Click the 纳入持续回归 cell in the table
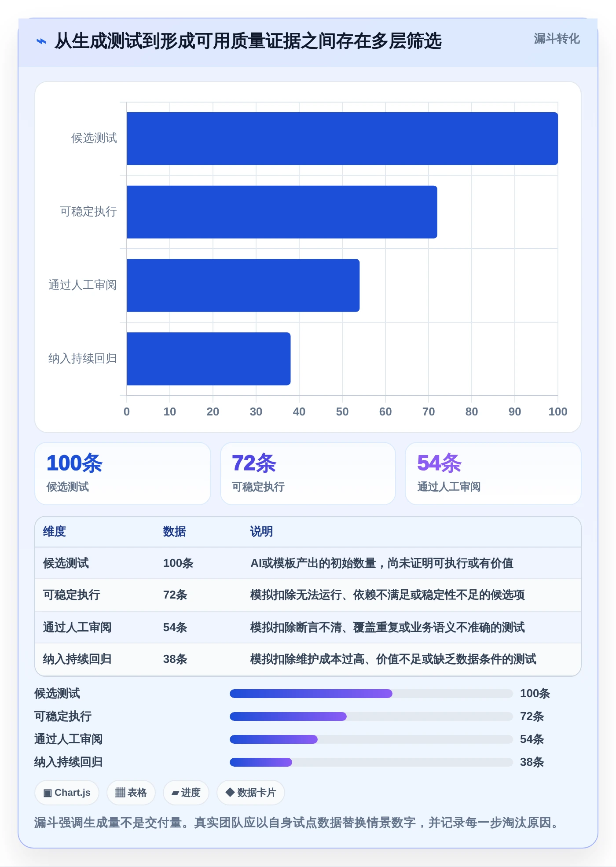The image size is (616, 867). pos(77,659)
